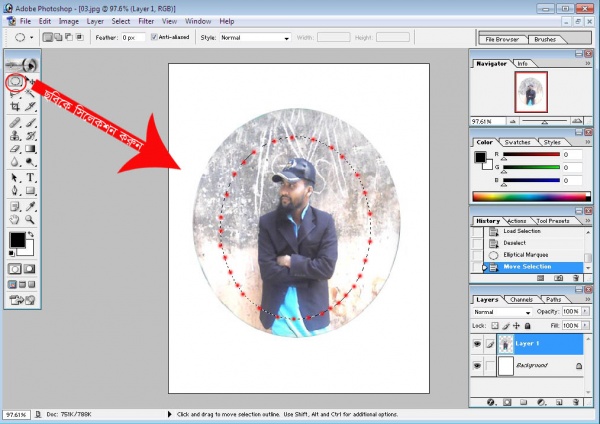Select the Elliptical Marquee tool in toolbox
Screen dimensions: 600x424
[x=15, y=82]
